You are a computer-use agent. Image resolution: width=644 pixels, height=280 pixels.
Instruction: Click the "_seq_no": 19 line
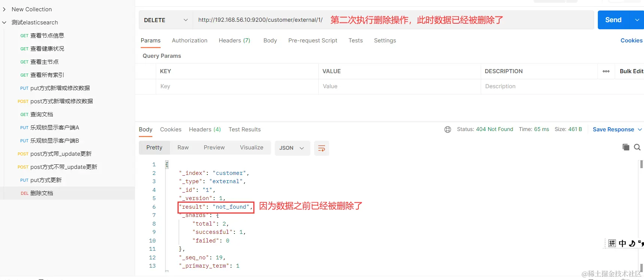click(202, 257)
